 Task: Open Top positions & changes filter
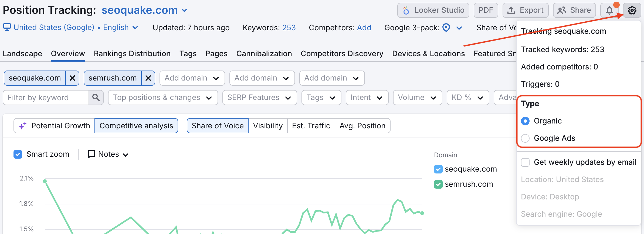(163, 98)
